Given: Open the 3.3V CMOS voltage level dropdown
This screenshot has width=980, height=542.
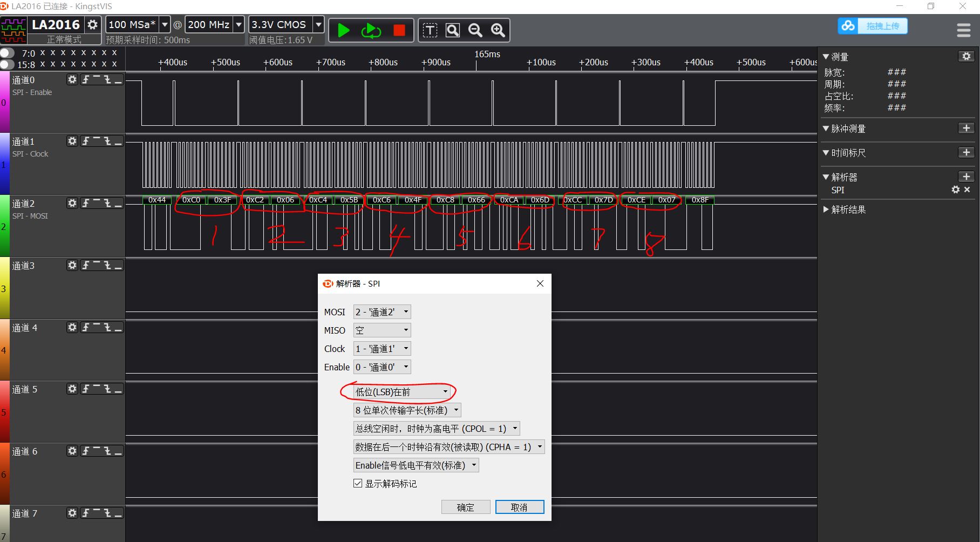Looking at the screenshot, I should click(x=318, y=24).
